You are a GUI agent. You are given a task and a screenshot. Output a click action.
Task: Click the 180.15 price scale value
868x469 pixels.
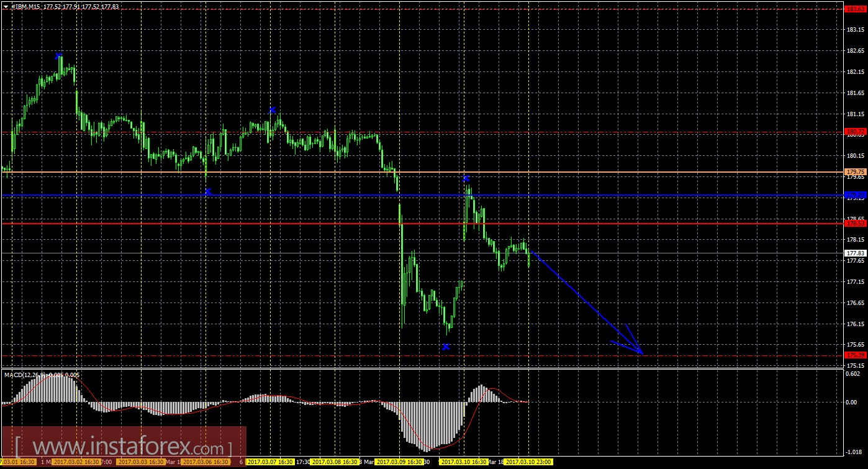(x=855, y=156)
